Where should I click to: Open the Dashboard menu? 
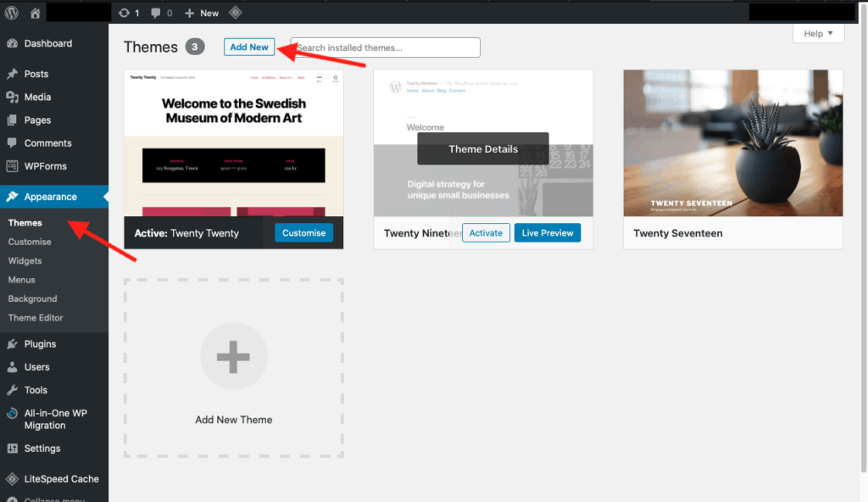(x=48, y=43)
